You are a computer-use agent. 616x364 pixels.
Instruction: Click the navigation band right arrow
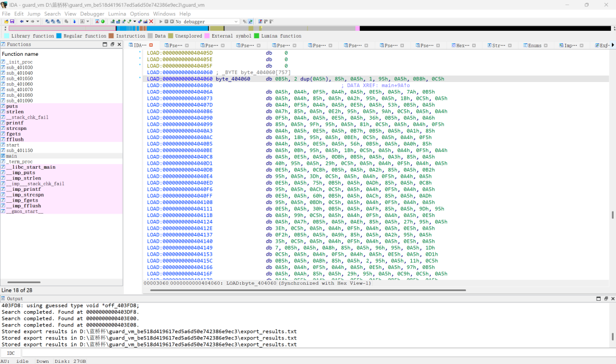pyautogui.click(x=614, y=28)
